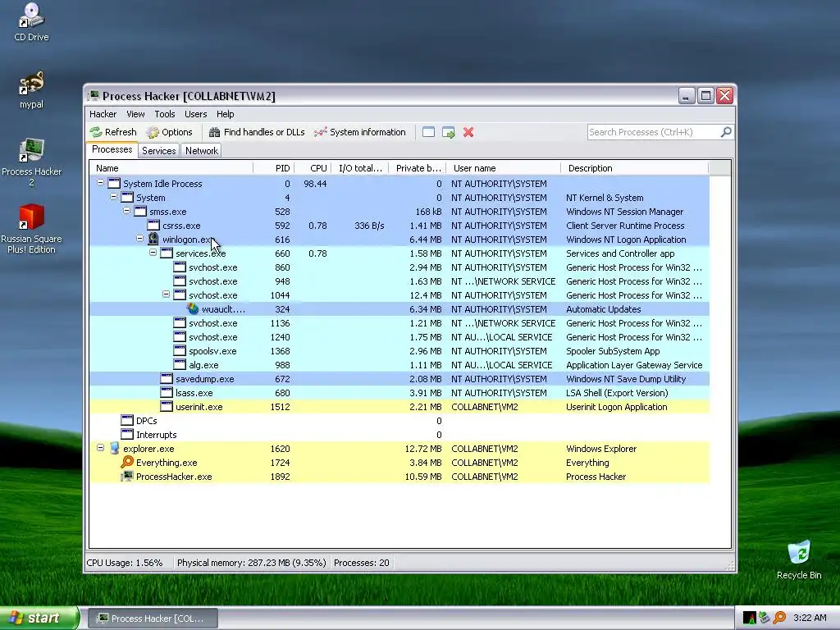Click the Start button
840x630 pixels.
(39, 618)
